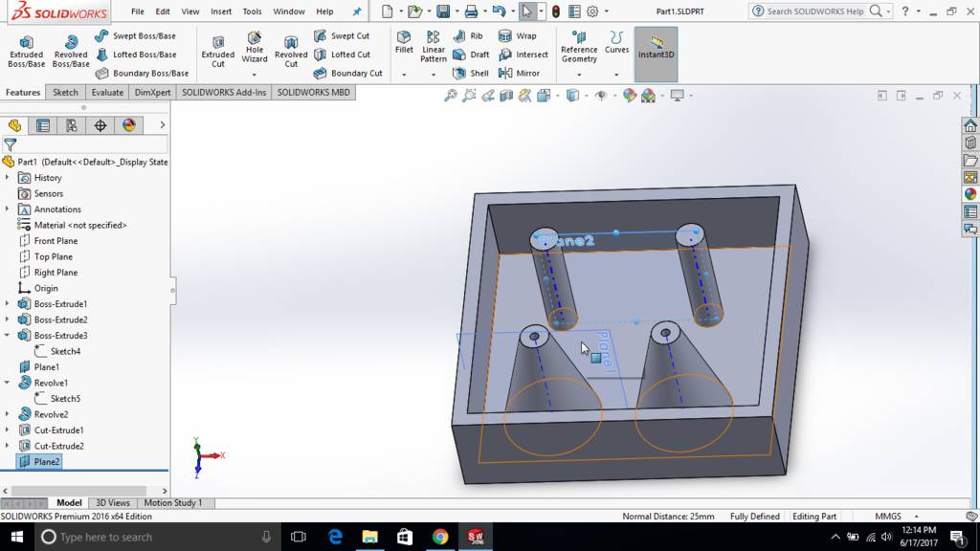The image size is (980, 551).
Task: Expand the Reference Geometry dropdown arrow
Action: (579, 75)
